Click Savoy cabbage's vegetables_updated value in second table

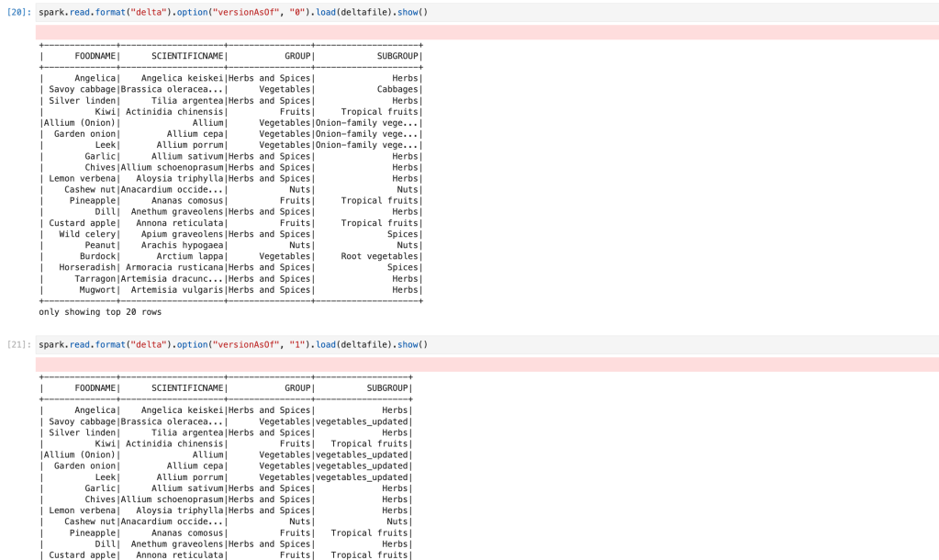(x=363, y=422)
